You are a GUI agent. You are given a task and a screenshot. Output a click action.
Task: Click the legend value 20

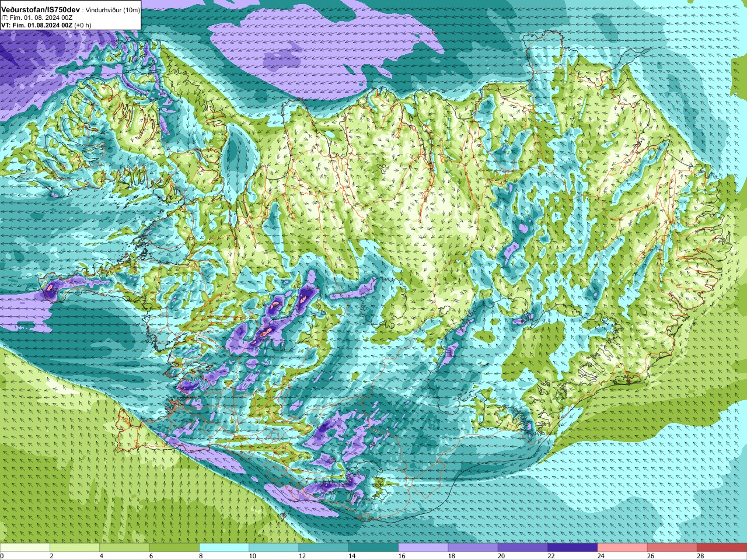coord(501,556)
